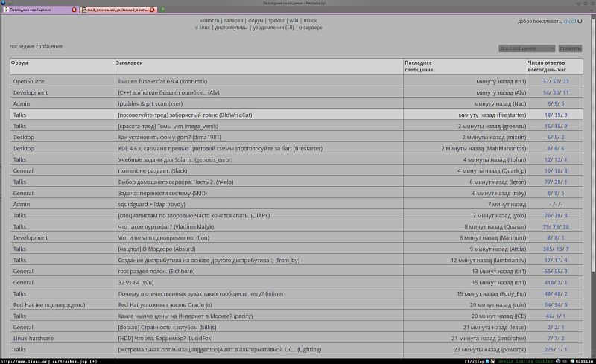Open the 'wiki' menu link
Viewport: 596px width, 364px height.
(294, 21)
